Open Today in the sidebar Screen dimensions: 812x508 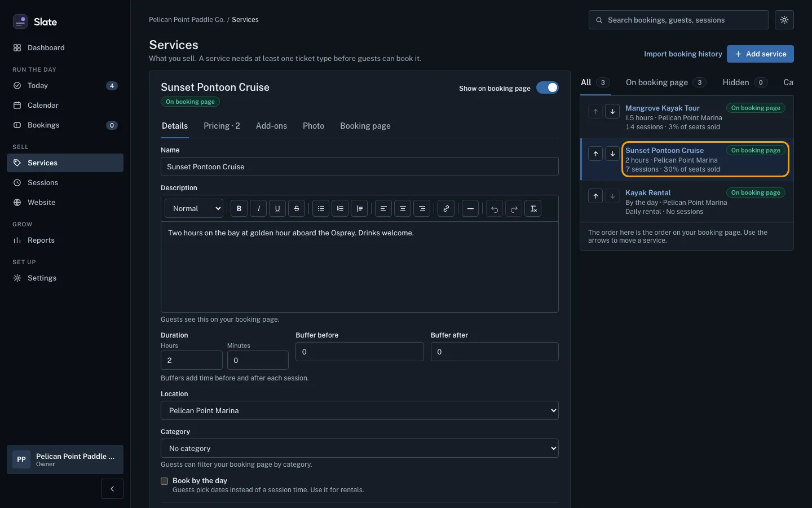[65, 86]
